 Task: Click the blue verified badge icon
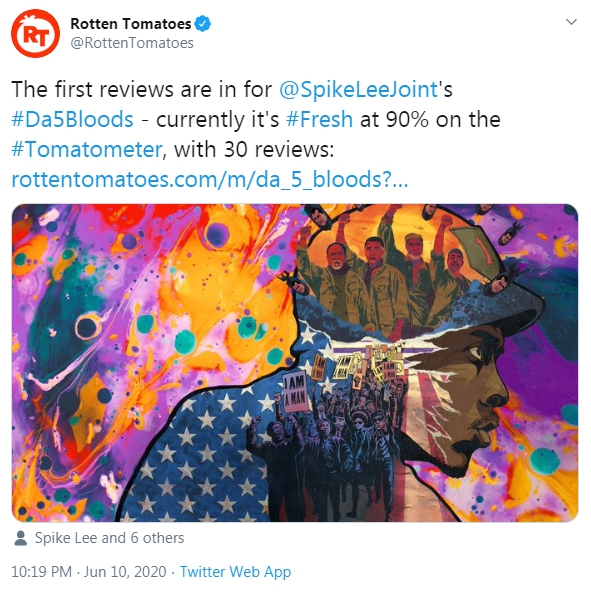click(x=202, y=23)
